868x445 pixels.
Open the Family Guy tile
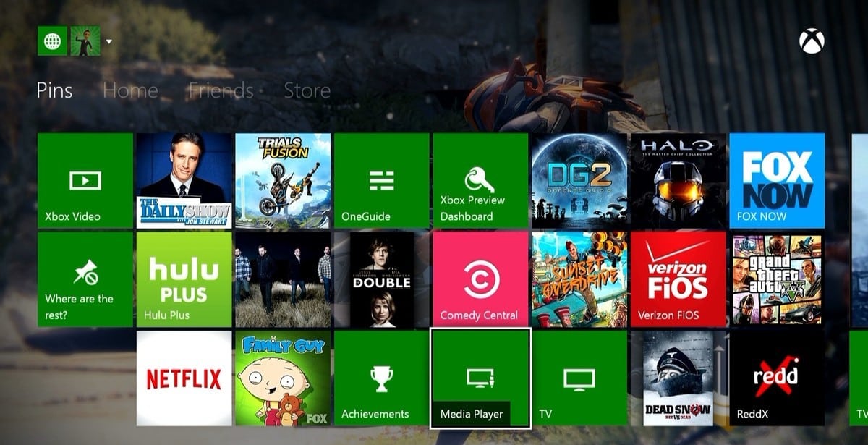[x=283, y=378]
